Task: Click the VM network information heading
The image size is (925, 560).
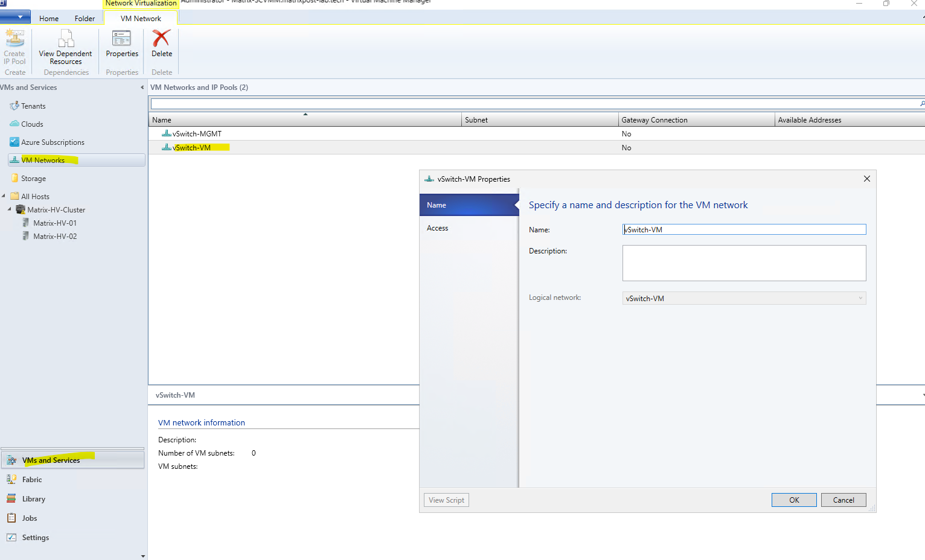Action: 202,422
